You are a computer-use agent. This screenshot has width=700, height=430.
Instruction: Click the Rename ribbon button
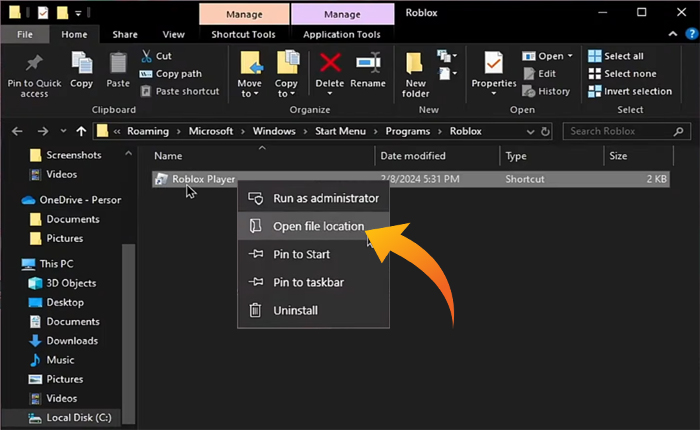coord(368,70)
